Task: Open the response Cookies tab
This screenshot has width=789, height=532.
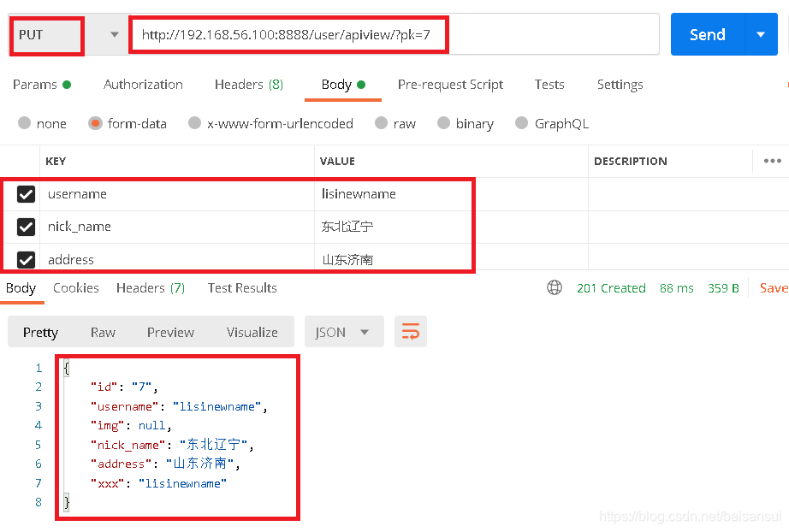Action: [76, 288]
